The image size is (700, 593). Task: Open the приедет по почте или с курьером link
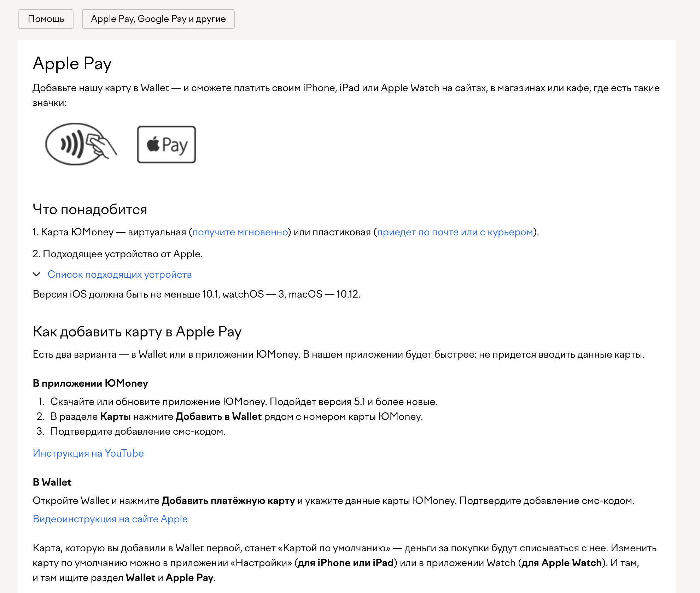[x=455, y=232]
